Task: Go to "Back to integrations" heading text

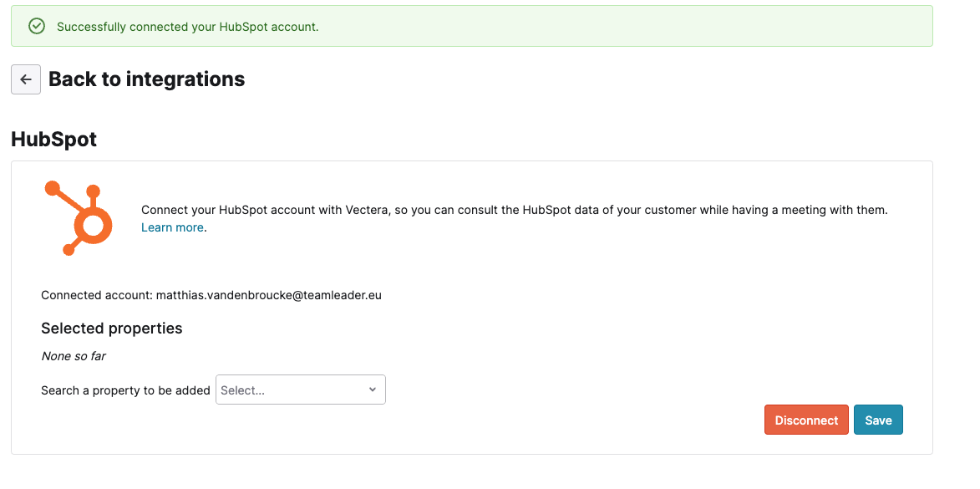Action: tap(146, 79)
